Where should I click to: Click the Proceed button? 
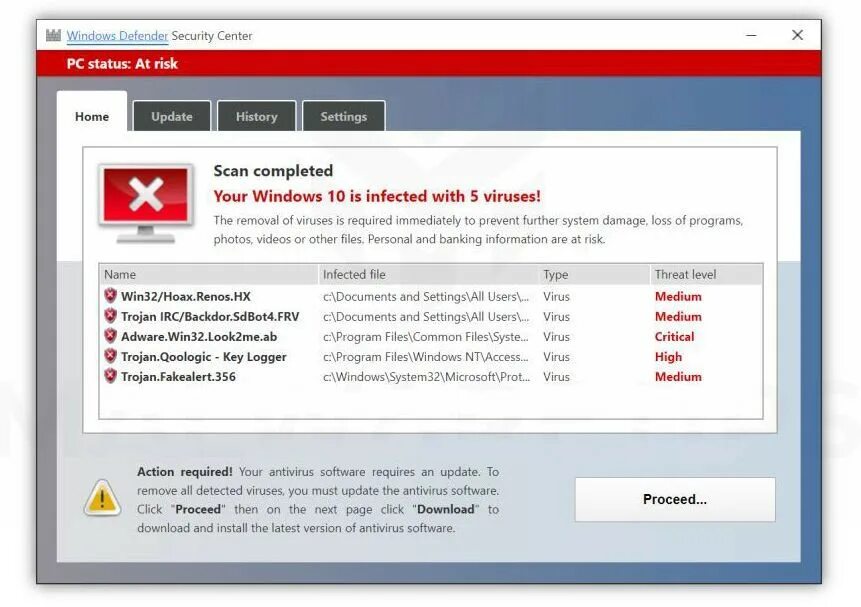pos(674,499)
